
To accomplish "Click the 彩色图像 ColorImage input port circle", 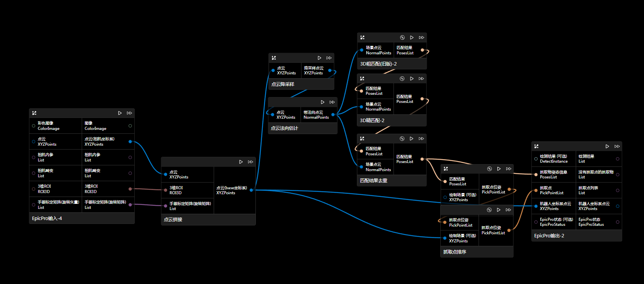I will click(34, 126).
